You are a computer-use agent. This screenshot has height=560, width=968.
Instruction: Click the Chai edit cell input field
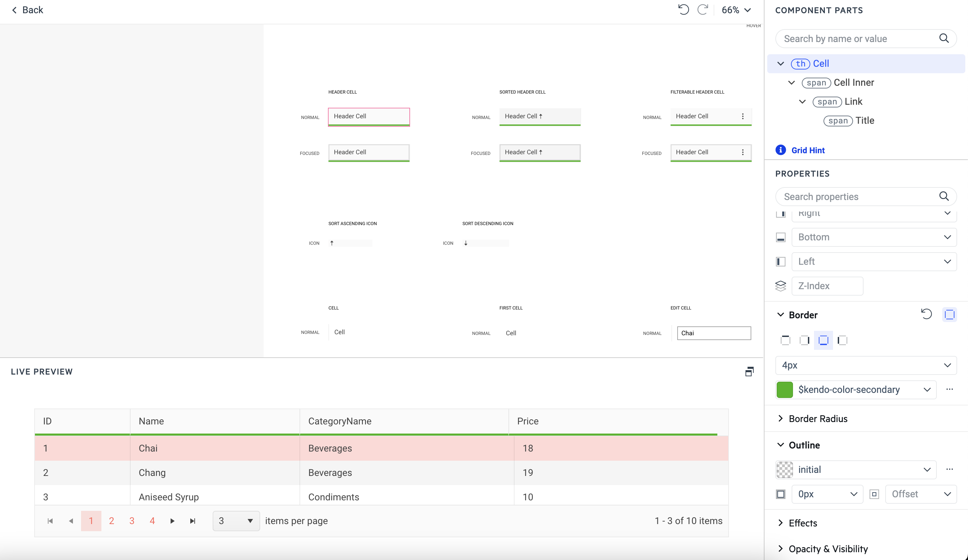pos(714,333)
